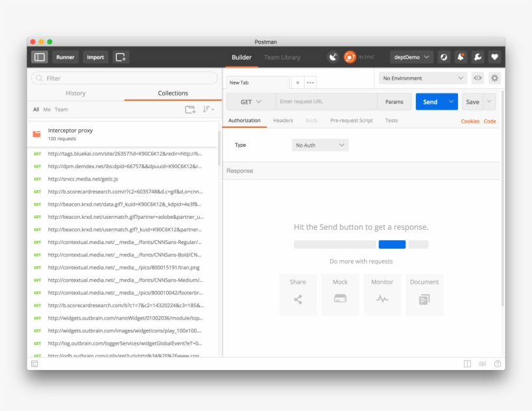Open manage environments gear icon
This screenshot has height=411, width=532.
pyautogui.click(x=494, y=78)
